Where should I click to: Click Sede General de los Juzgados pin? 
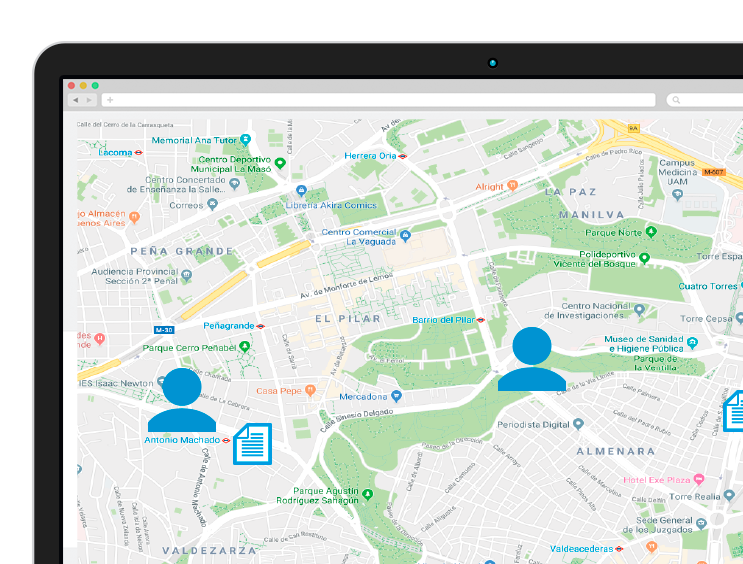(x=701, y=524)
